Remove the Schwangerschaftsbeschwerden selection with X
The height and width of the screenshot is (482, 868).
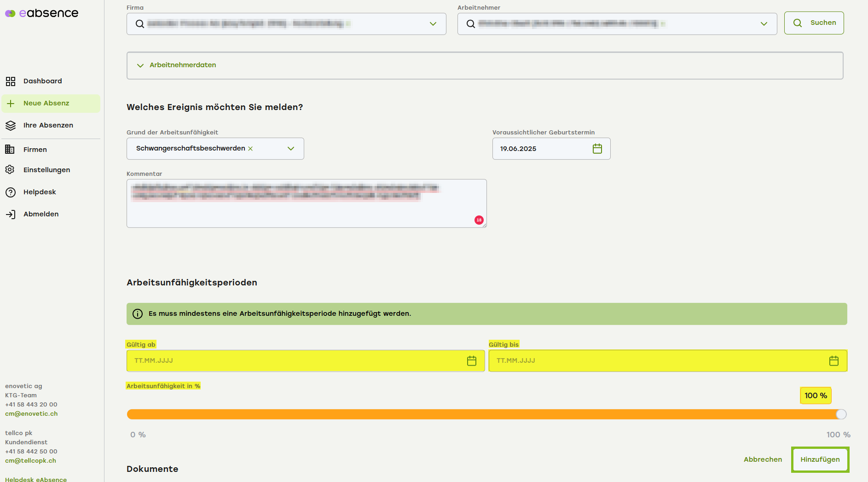click(250, 149)
